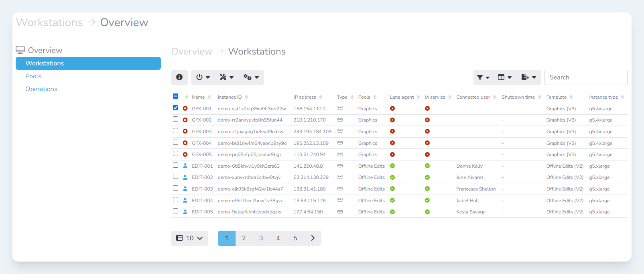Open the filter funnel menu
644x274 pixels.
pyautogui.click(x=483, y=77)
